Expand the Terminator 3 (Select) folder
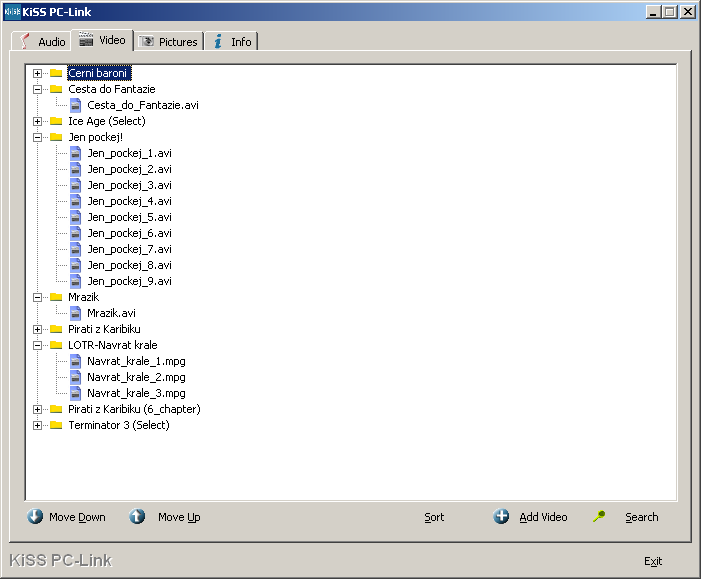 38,425
